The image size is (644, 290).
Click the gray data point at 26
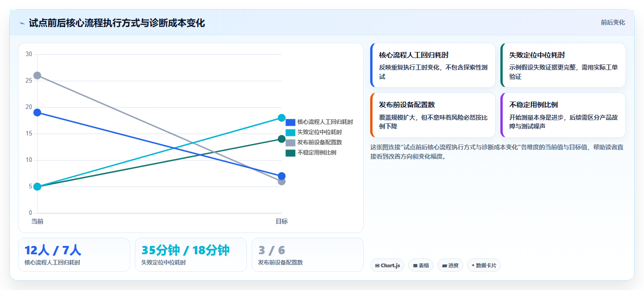tap(37, 75)
